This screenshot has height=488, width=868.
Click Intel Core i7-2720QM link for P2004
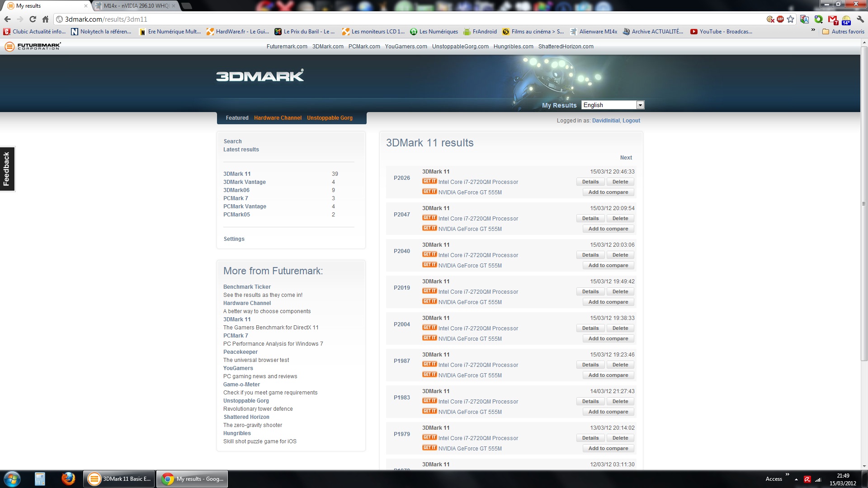pyautogui.click(x=478, y=328)
